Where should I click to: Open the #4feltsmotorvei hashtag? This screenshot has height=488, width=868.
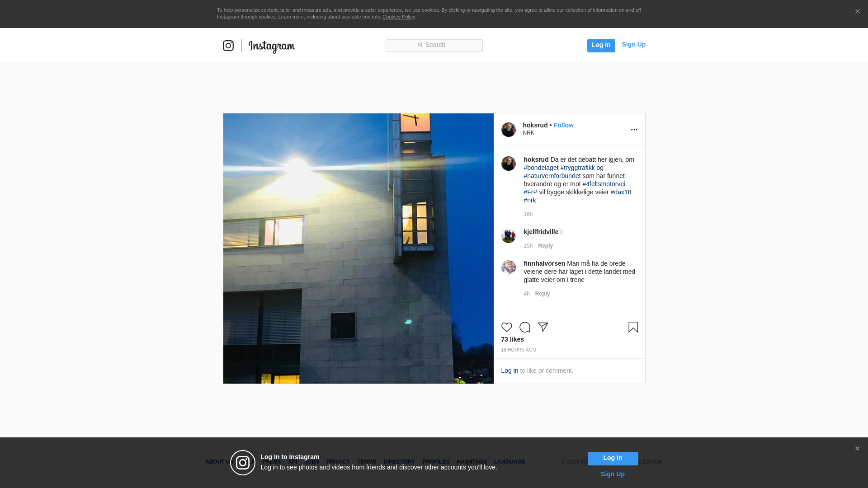(x=604, y=184)
